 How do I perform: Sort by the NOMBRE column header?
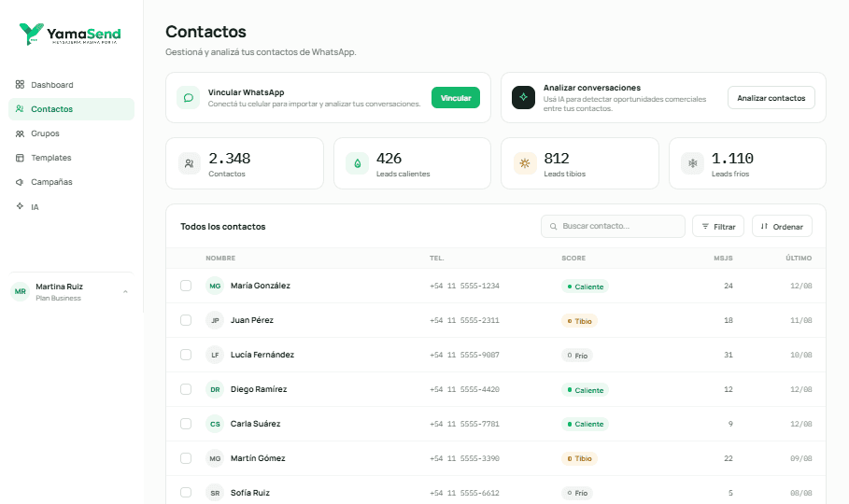coord(220,259)
